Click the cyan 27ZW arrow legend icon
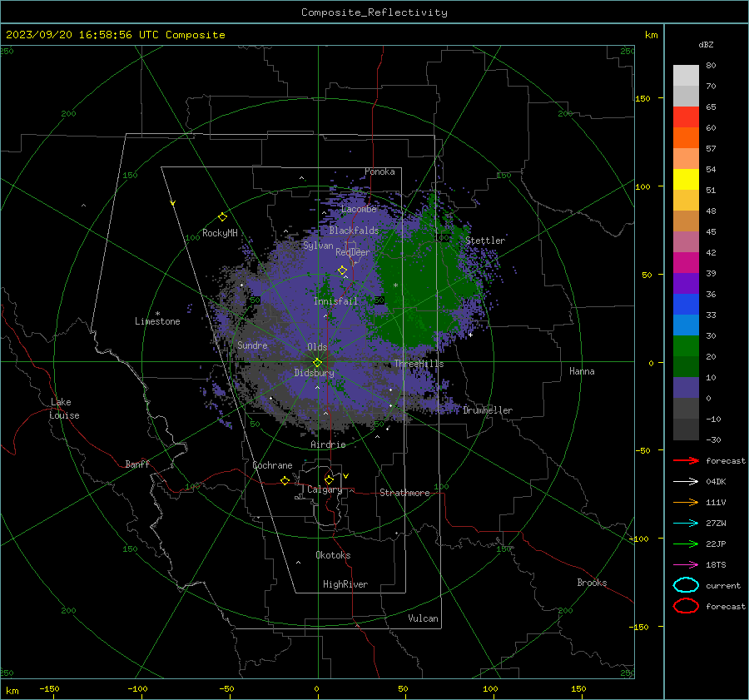The image size is (749, 700). point(686,523)
